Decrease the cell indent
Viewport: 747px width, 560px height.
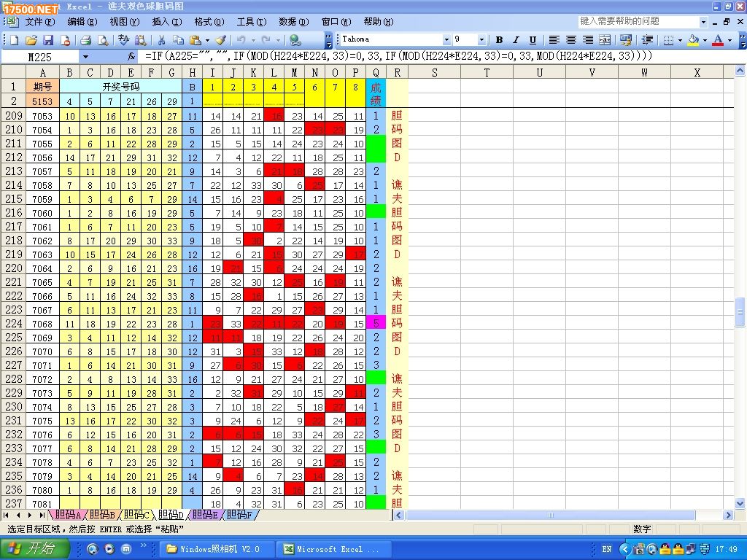click(647, 40)
